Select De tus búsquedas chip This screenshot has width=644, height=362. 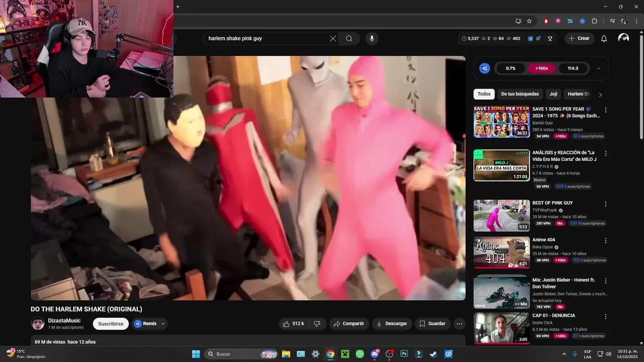pos(520,94)
